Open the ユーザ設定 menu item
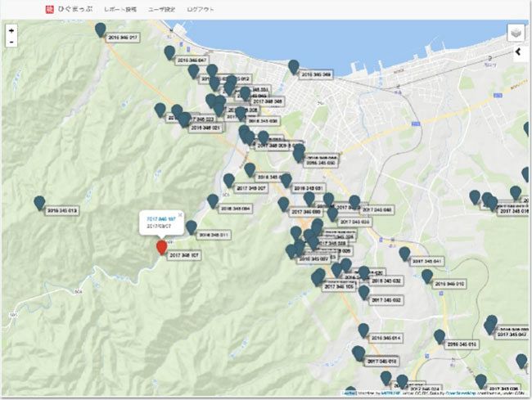Viewport: 532px width, 400px height. pos(163,9)
